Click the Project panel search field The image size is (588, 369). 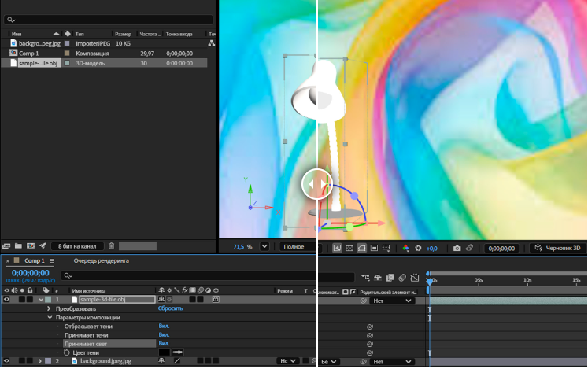pos(109,20)
